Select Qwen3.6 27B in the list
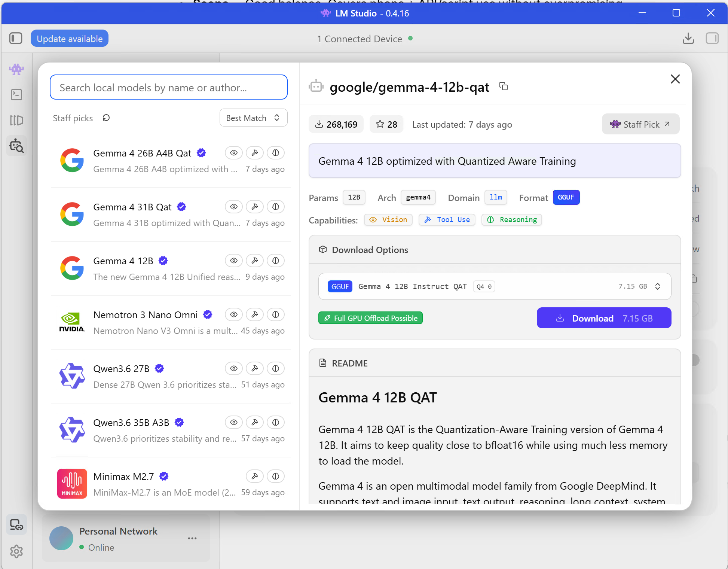Image resolution: width=728 pixels, height=569 pixels. 171,377
